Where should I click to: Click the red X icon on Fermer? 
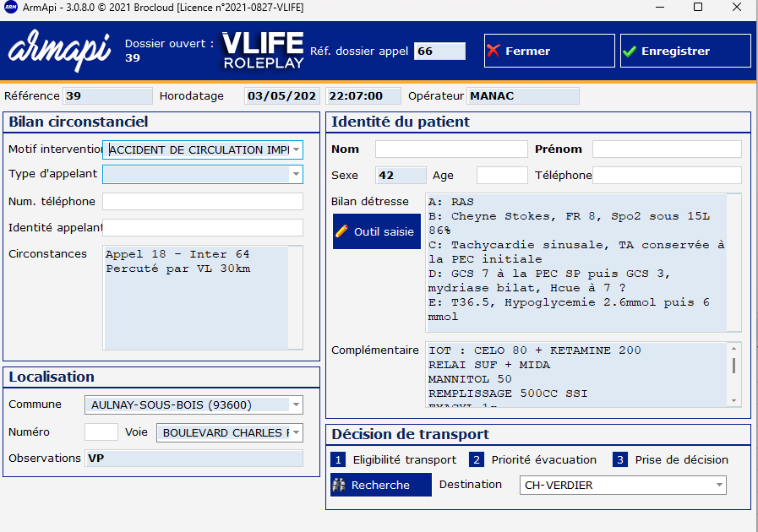coord(494,51)
